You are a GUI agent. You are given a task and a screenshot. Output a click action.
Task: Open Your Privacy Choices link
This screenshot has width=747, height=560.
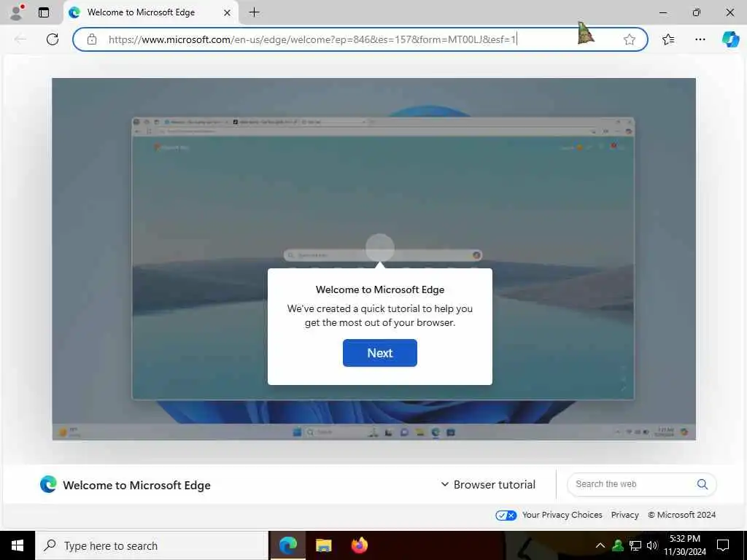point(562,515)
